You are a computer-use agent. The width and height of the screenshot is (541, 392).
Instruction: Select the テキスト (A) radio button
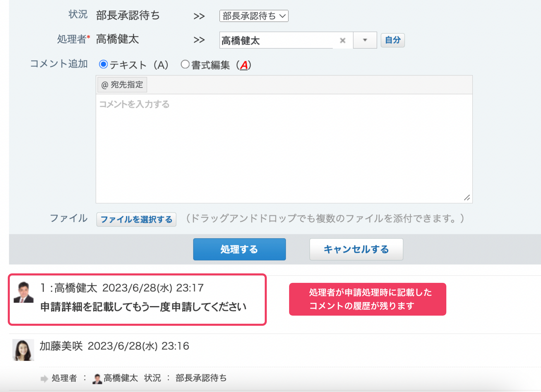pyautogui.click(x=103, y=64)
